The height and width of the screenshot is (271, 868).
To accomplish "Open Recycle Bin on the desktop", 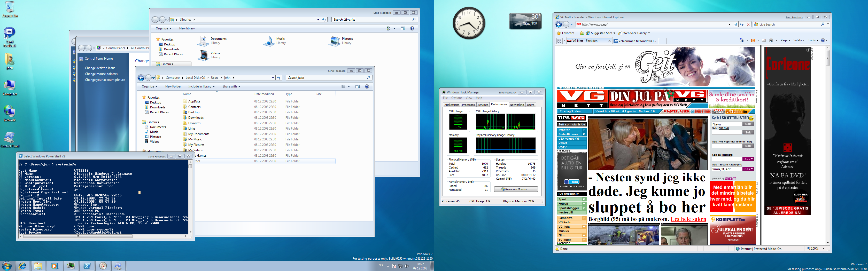I will (10, 10).
